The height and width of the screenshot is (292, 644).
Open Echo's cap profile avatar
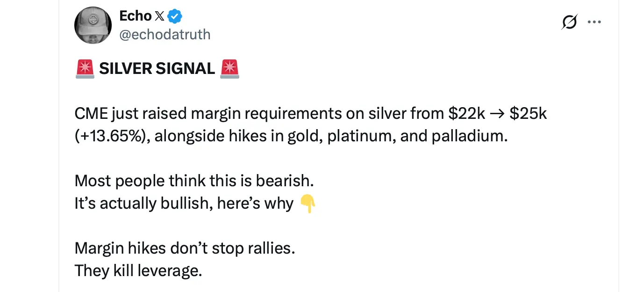pyautogui.click(x=93, y=25)
